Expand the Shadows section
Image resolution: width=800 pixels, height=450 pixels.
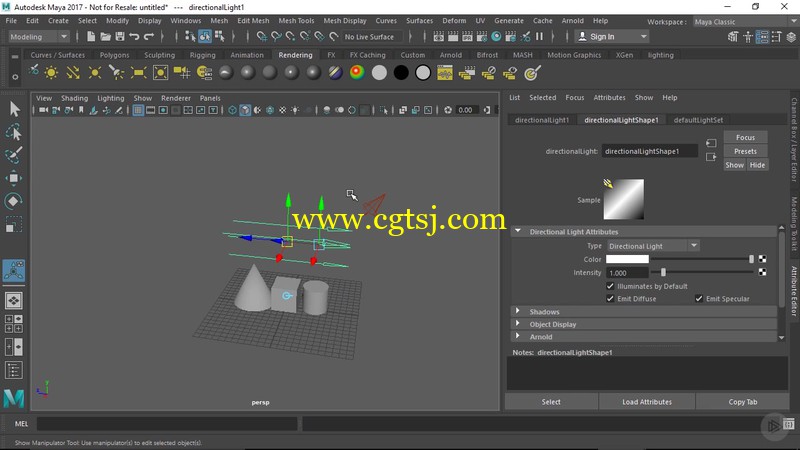(517, 311)
